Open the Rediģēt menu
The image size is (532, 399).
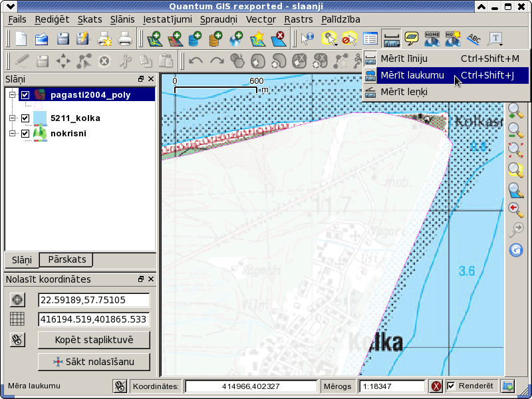(x=52, y=19)
